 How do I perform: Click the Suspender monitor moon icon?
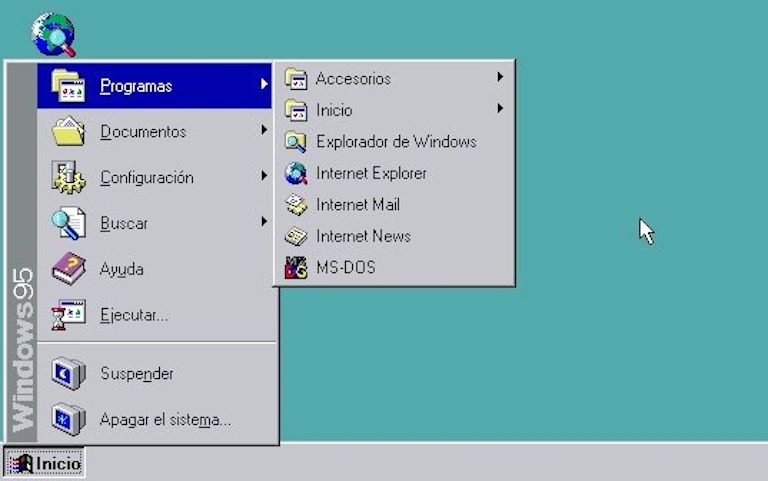(69, 374)
